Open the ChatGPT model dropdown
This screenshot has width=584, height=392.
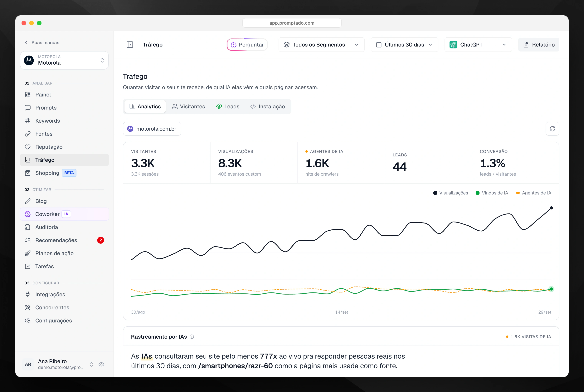click(478, 45)
